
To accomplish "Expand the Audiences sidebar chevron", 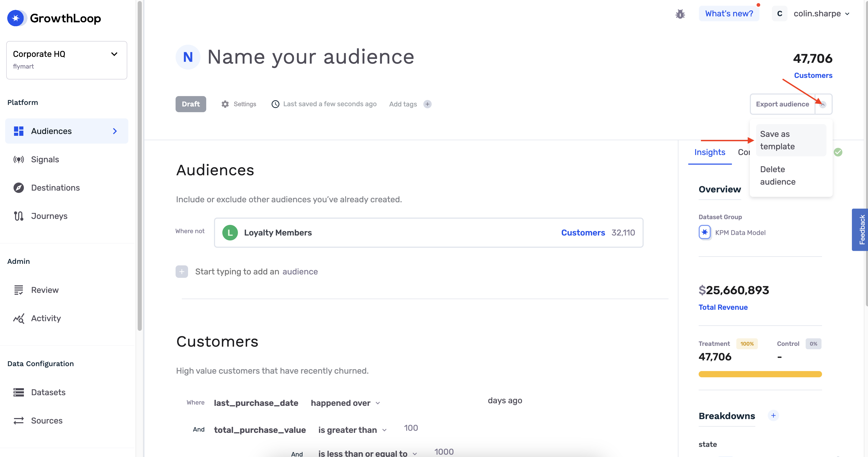I will (x=115, y=131).
